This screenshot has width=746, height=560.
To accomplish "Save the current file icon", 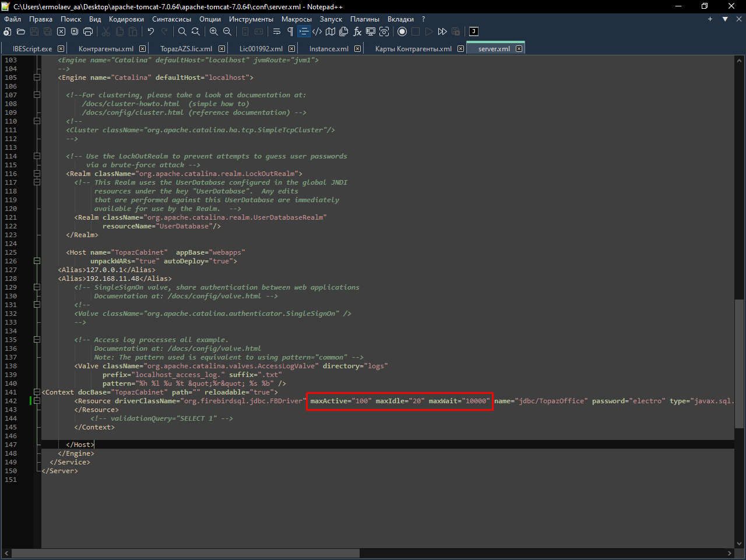I will pyautogui.click(x=34, y=31).
